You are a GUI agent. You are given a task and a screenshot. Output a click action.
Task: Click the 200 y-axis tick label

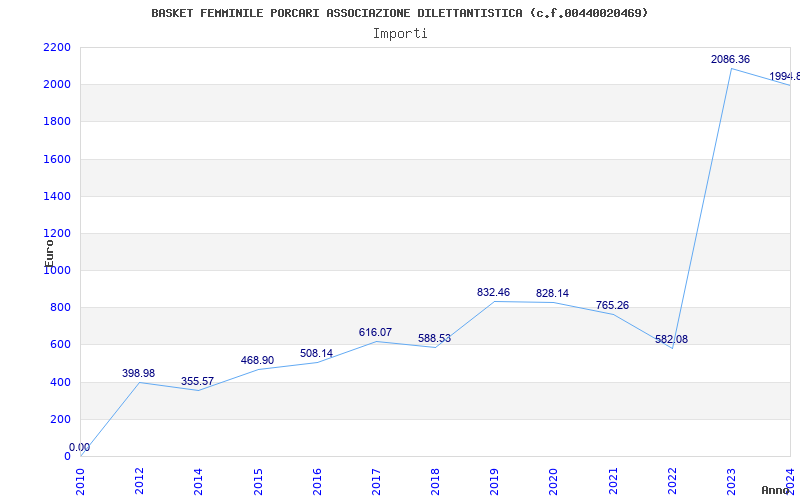(x=61, y=419)
